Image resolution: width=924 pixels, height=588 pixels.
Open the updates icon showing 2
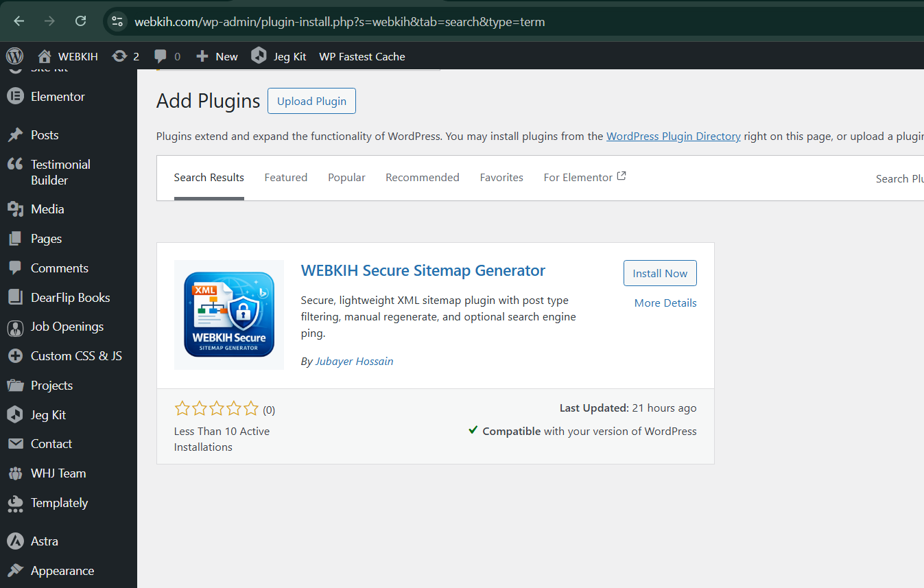(119, 56)
